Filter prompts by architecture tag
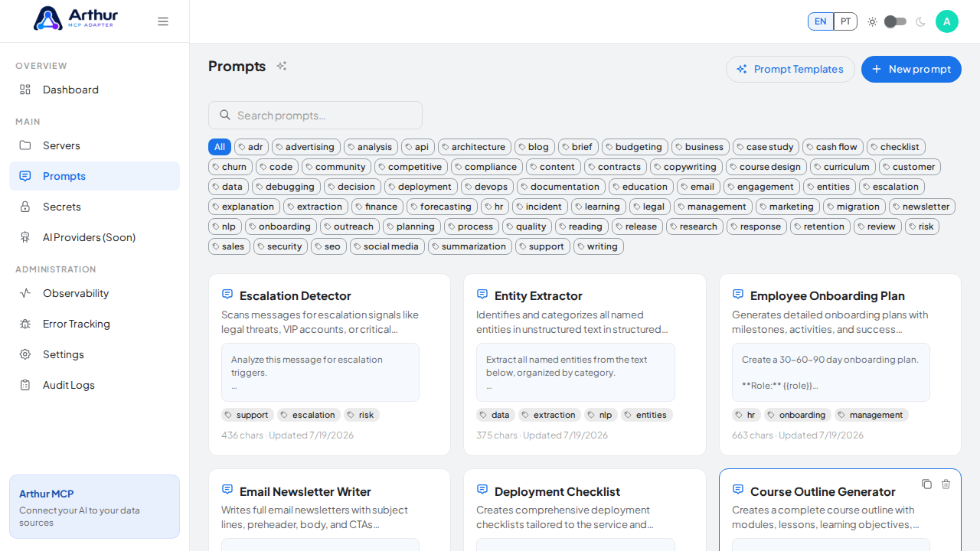The height and width of the screenshot is (551, 980). [475, 147]
